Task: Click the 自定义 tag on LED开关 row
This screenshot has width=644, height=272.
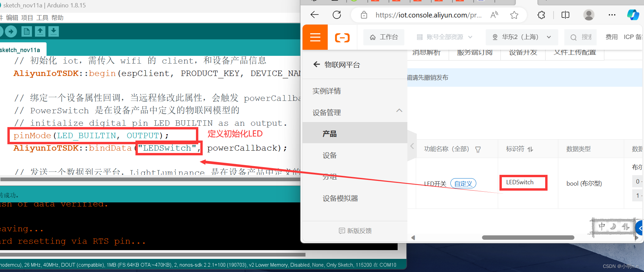Action: tap(463, 184)
